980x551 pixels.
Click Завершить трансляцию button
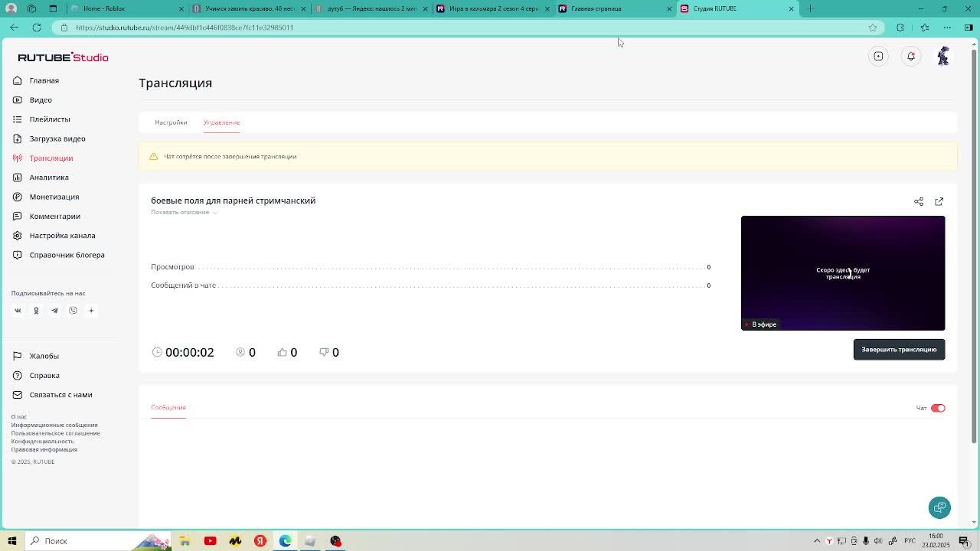click(899, 349)
